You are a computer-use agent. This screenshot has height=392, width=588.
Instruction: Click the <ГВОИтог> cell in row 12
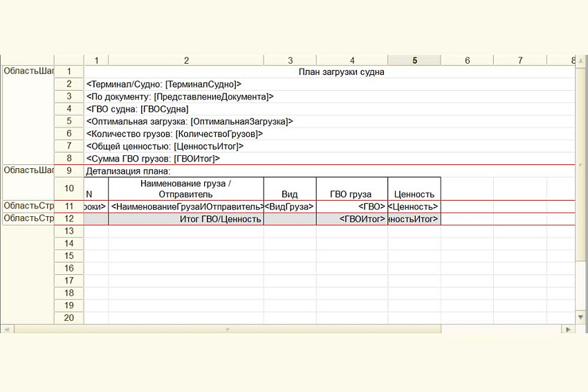[x=351, y=219]
